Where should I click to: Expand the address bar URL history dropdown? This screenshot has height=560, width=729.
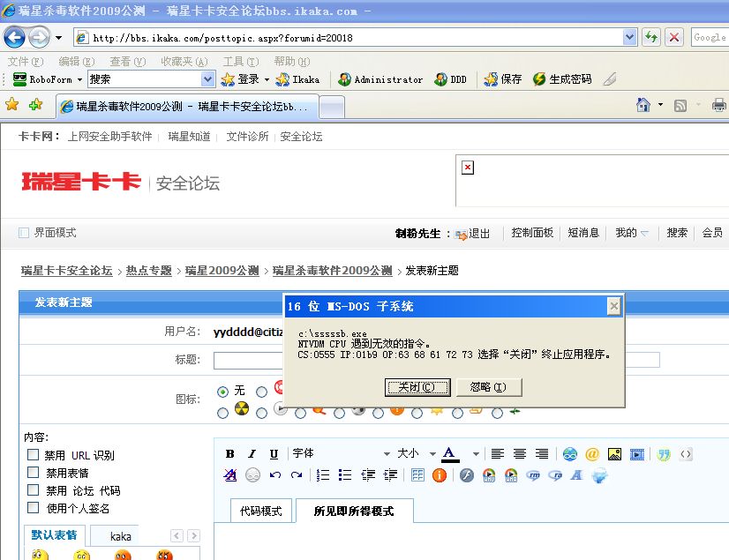point(629,37)
